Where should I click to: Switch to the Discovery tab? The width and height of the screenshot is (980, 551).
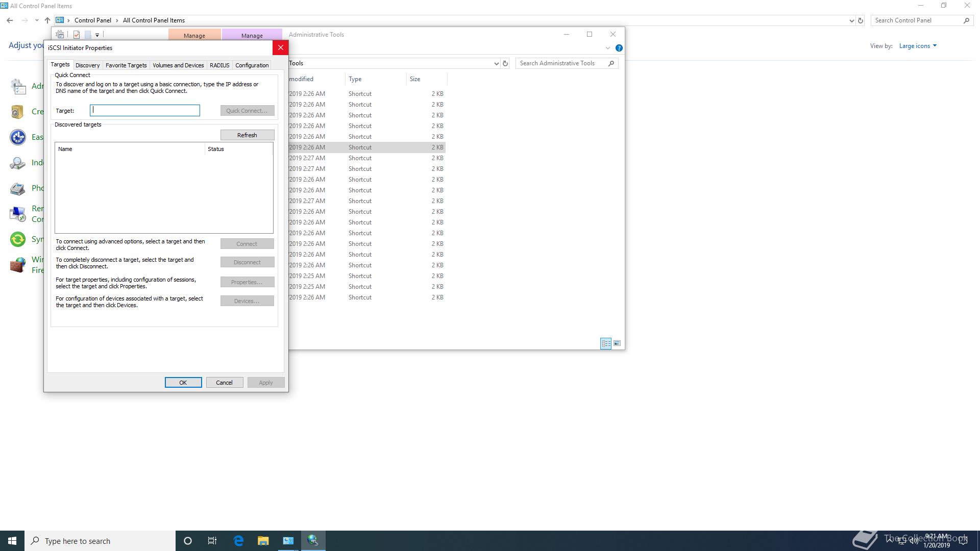pyautogui.click(x=87, y=65)
